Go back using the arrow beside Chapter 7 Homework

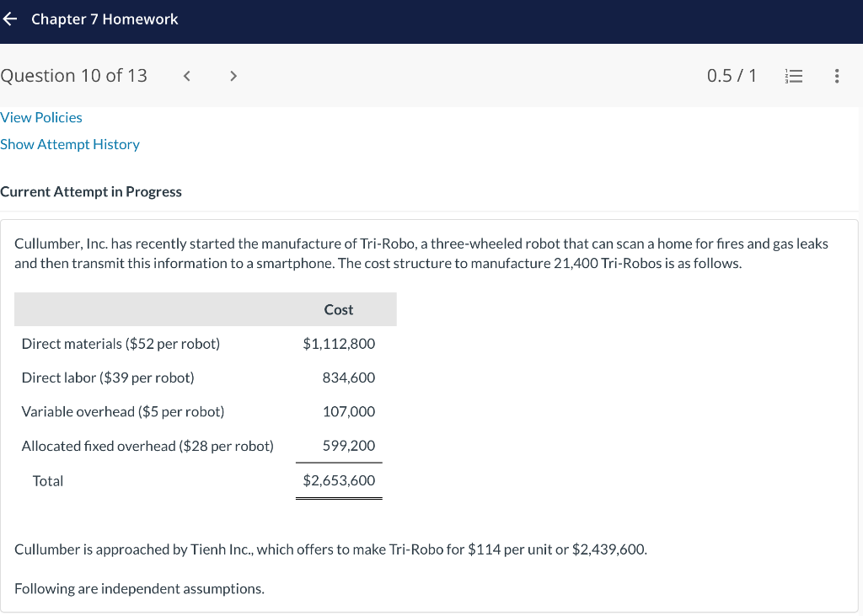point(10,19)
